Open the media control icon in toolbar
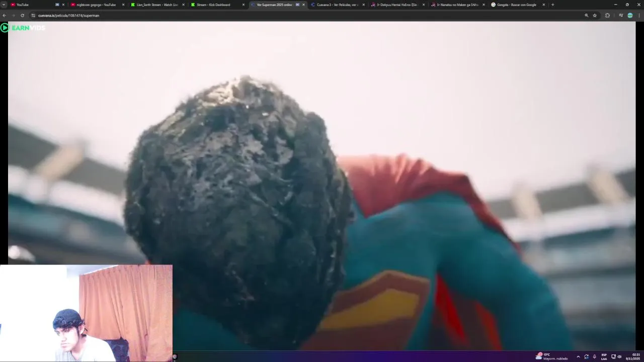 (621, 16)
